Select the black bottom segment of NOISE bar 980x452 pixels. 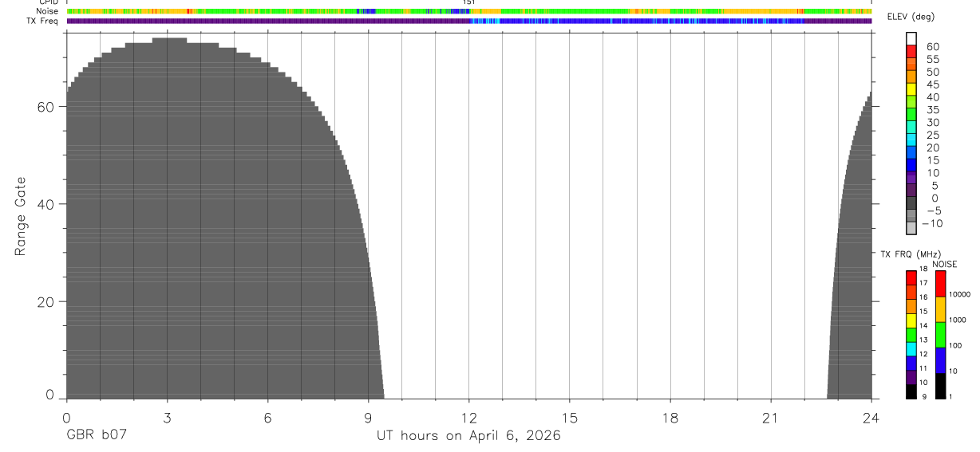coord(941,386)
